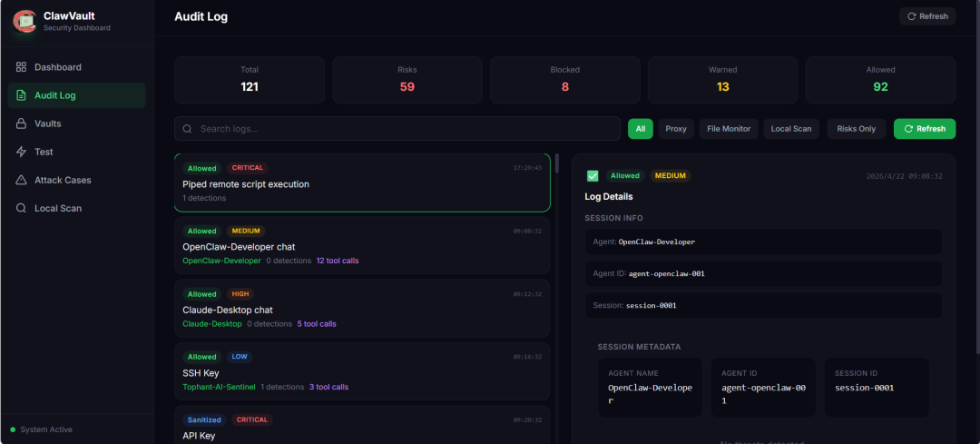980x444 pixels.
Task: Click the Claude-Desktop agent name
Action: pos(211,324)
